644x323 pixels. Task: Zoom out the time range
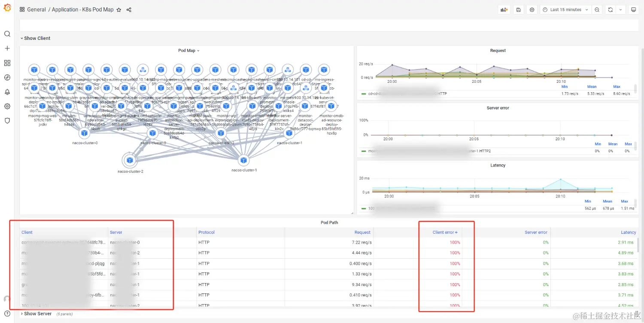[x=597, y=9]
